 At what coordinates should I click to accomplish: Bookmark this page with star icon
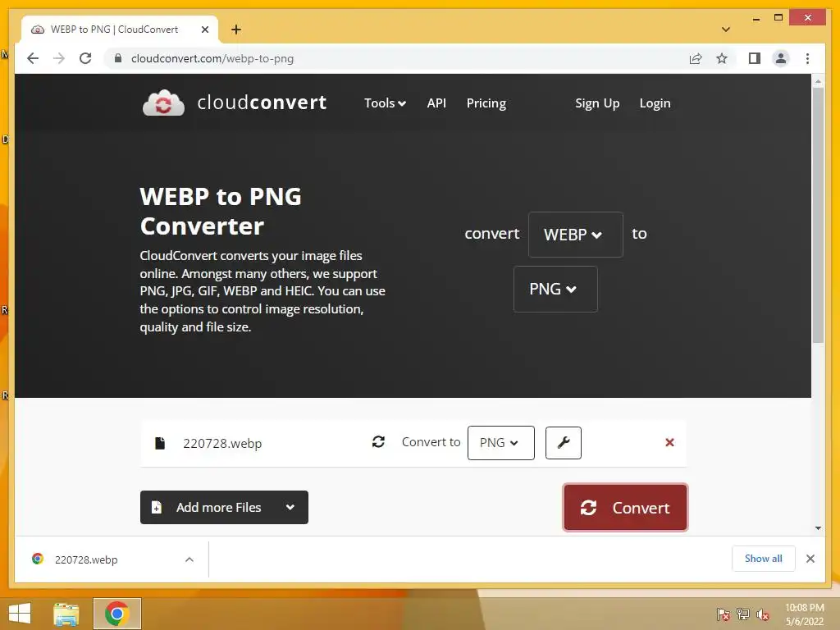pyautogui.click(x=722, y=58)
